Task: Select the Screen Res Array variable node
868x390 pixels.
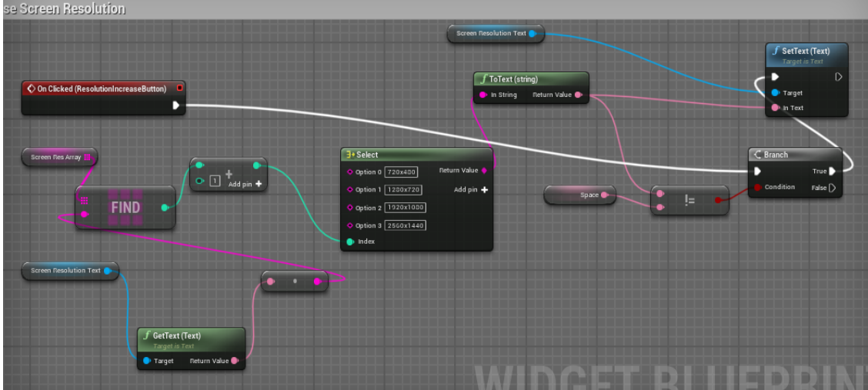Action: [x=59, y=157]
